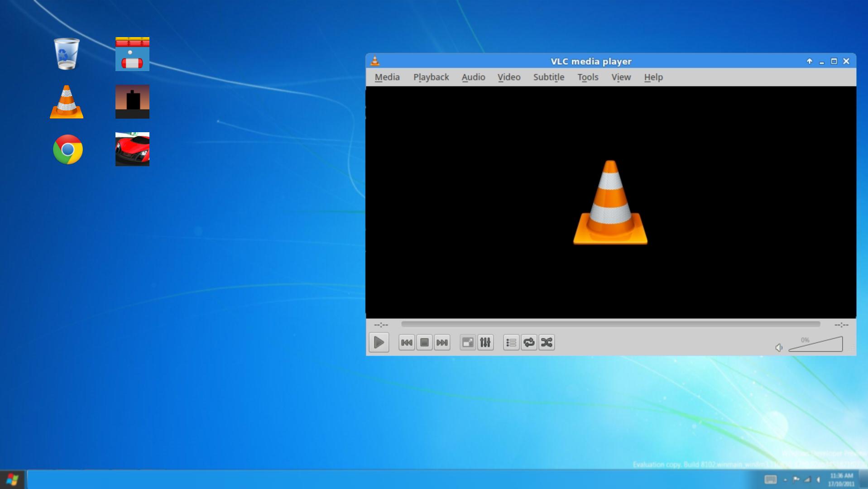Maximize the VLC media player window
Viewport: 868px width, 489px height.
click(834, 61)
